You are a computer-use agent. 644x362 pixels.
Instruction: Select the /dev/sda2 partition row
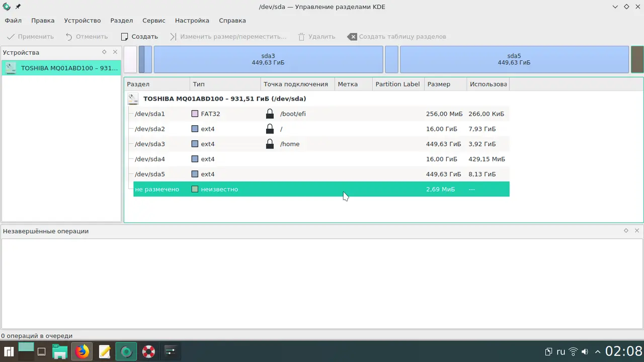(321, 129)
